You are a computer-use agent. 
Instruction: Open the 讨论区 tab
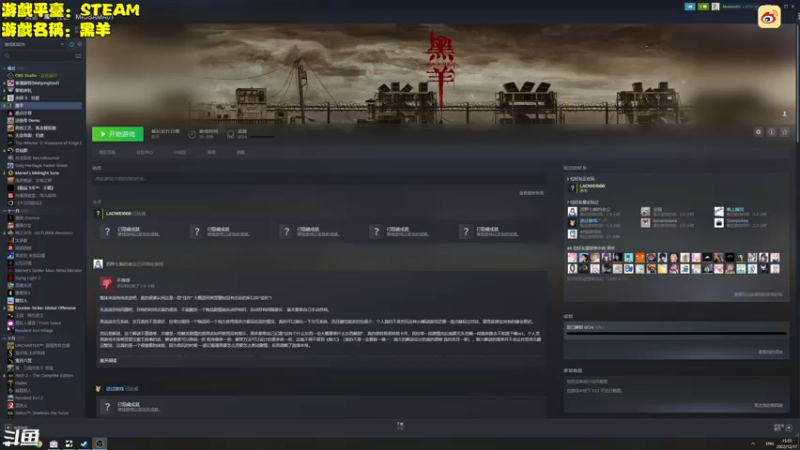pyautogui.click(x=180, y=152)
